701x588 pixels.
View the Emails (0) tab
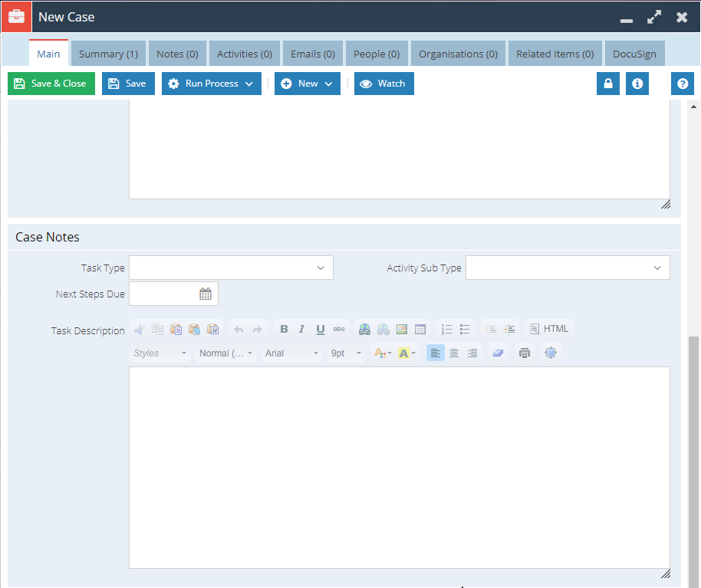(x=313, y=54)
